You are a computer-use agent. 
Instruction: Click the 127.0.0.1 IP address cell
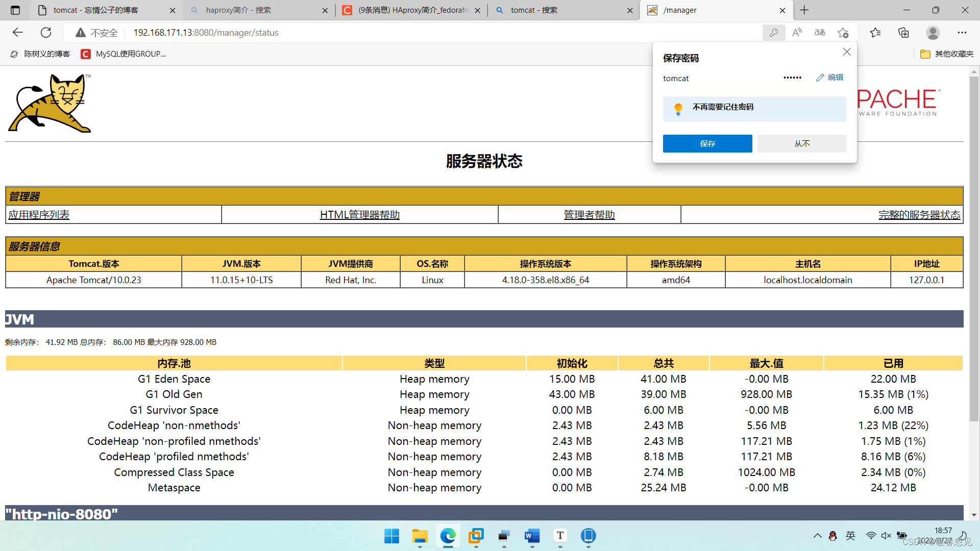click(926, 280)
